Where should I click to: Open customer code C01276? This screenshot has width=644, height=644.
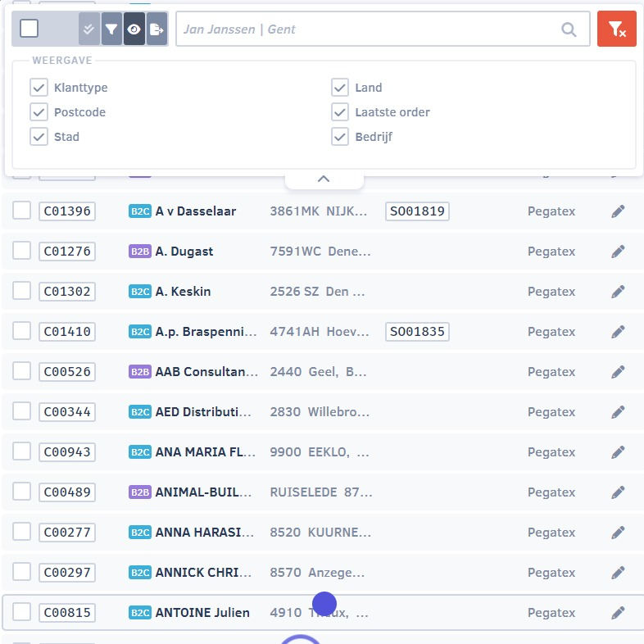67,252
